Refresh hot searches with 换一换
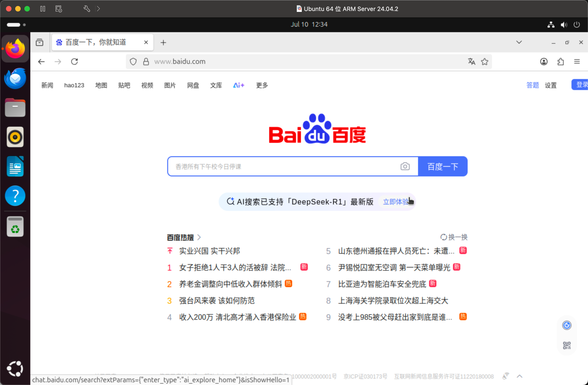Image resolution: width=588 pixels, height=385 pixels. point(454,237)
